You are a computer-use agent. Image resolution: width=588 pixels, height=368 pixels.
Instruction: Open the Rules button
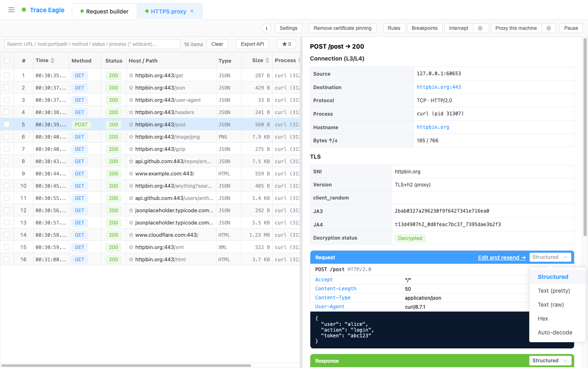tap(394, 28)
